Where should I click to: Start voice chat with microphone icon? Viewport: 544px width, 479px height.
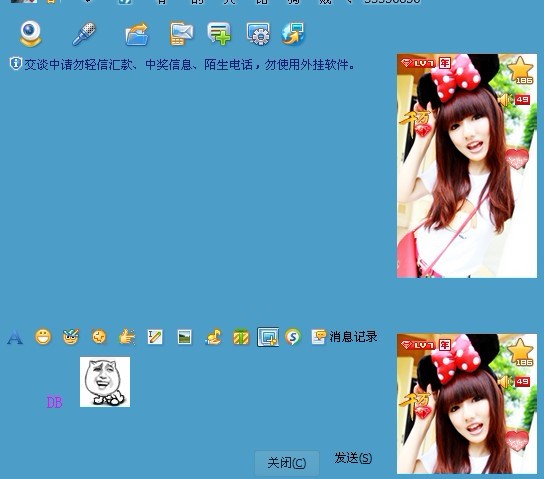coord(84,34)
